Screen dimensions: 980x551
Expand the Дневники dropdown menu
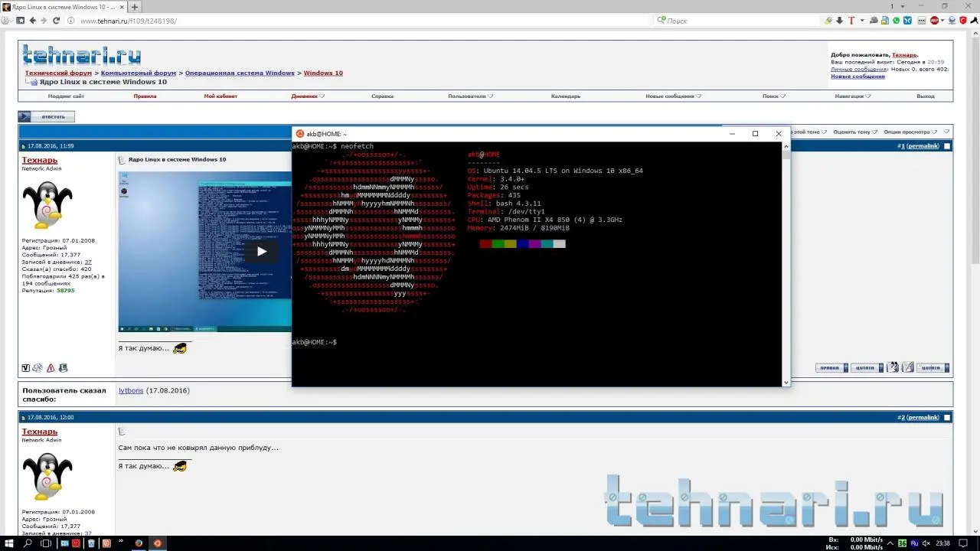pyautogui.click(x=308, y=96)
